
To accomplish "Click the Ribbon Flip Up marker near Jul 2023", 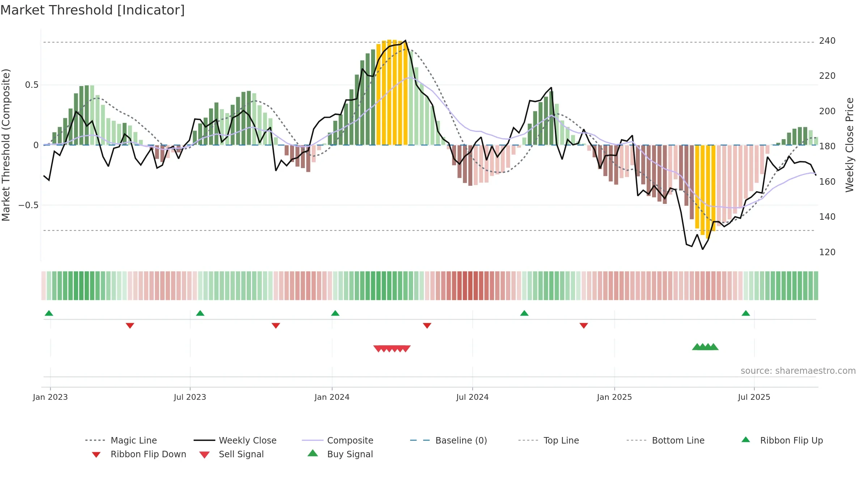I will 200,313.
